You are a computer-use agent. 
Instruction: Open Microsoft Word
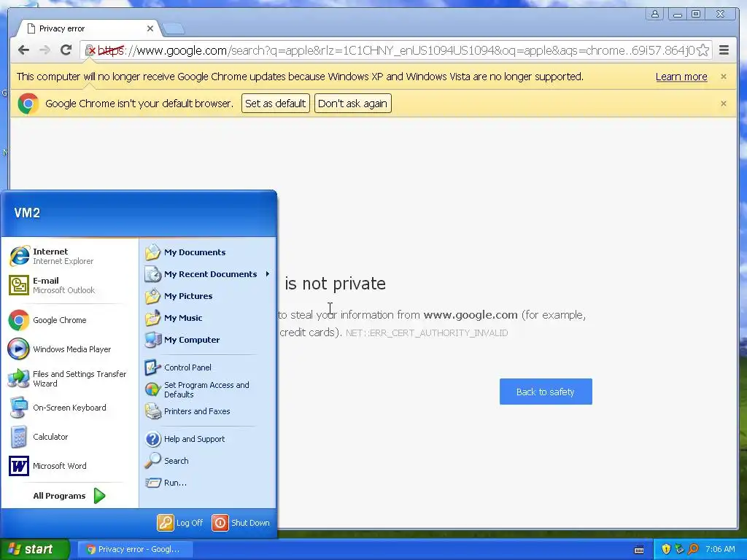click(69, 466)
